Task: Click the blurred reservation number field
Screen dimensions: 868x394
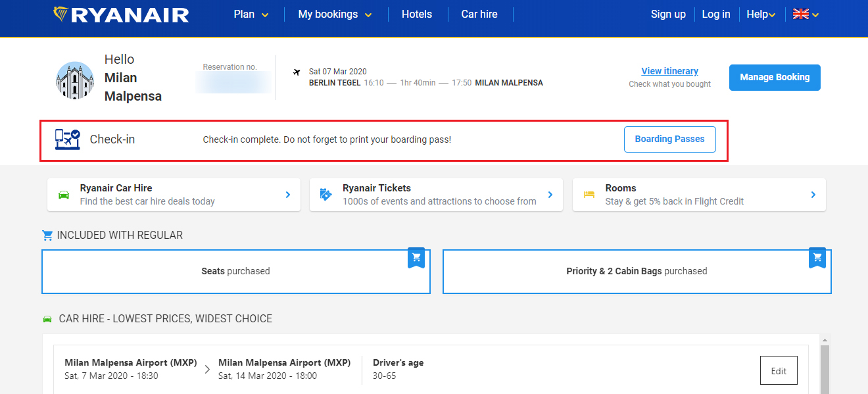Action: 234,82
